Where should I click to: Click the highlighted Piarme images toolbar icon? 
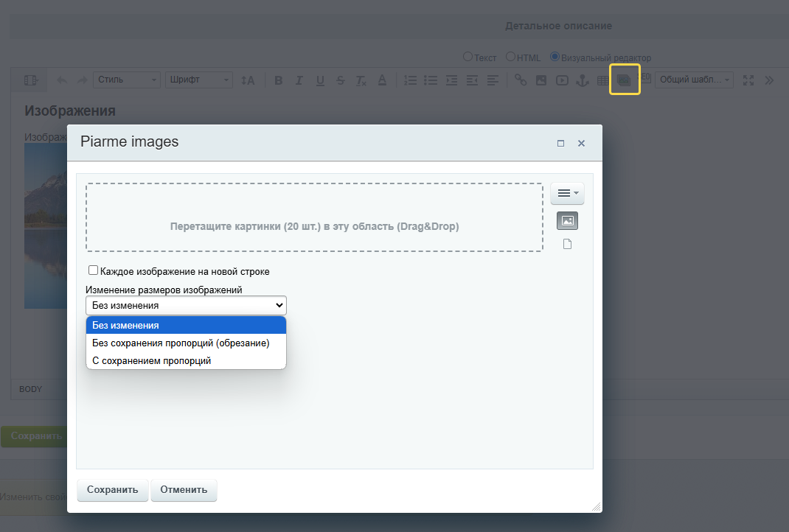[625, 80]
